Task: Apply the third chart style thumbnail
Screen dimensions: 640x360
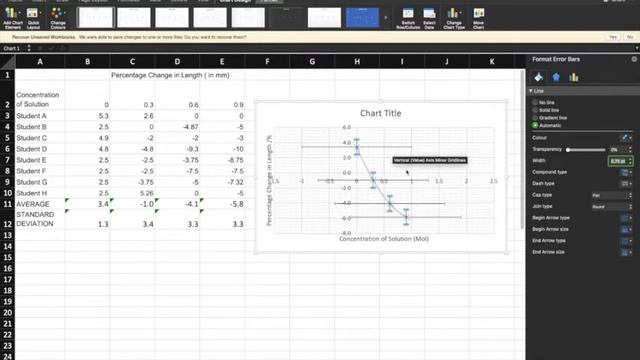Action: 171,18
